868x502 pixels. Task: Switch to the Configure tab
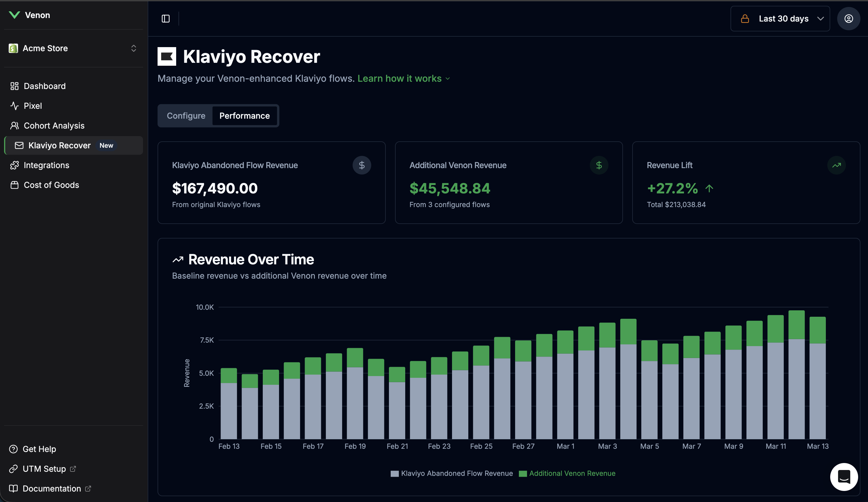(186, 116)
